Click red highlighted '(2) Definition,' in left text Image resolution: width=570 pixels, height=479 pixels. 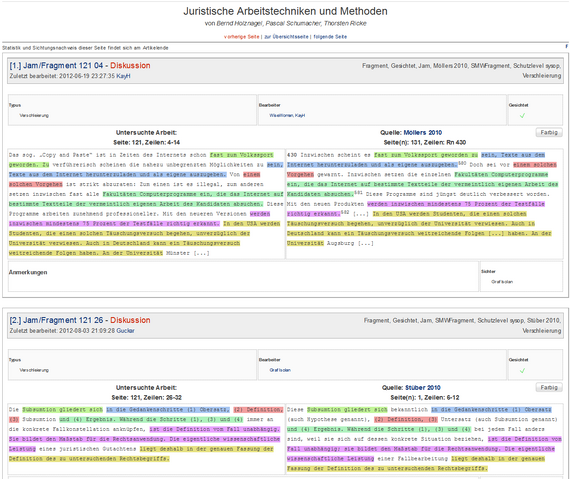[x=258, y=410]
